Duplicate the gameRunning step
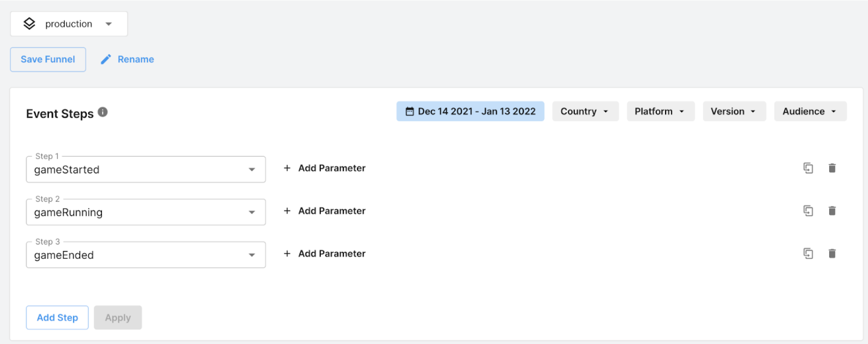Screen dimensions: 868x344 (x=808, y=211)
